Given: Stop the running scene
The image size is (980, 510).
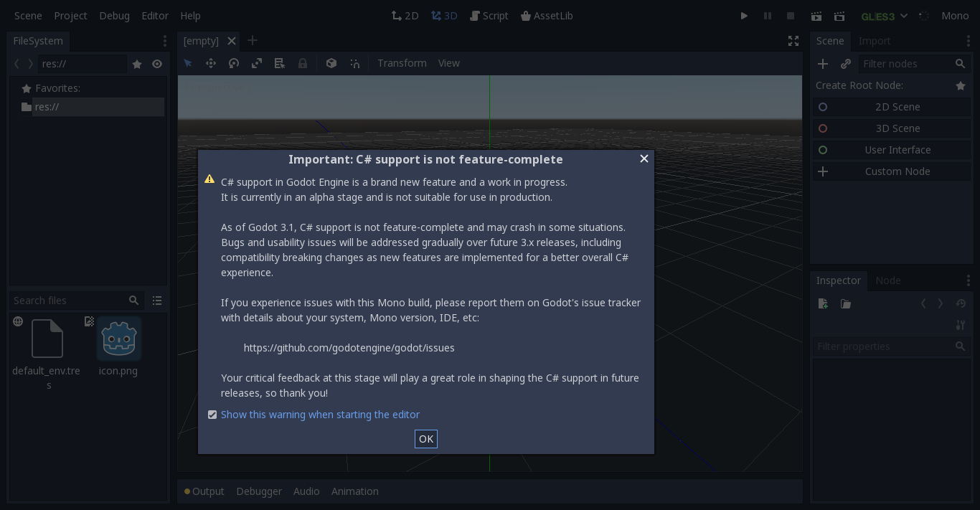Looking at the screenshot, I should (791, 16).
